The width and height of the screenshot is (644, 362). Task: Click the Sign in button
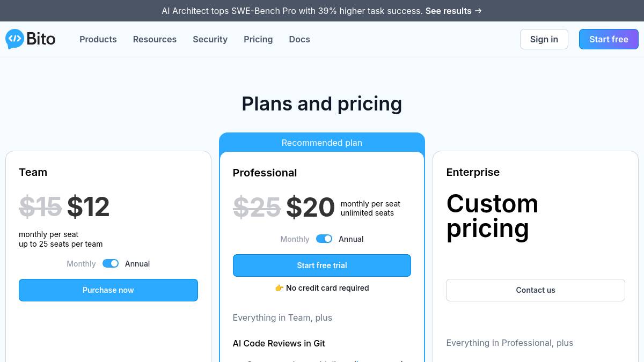(x=544, y=39)
